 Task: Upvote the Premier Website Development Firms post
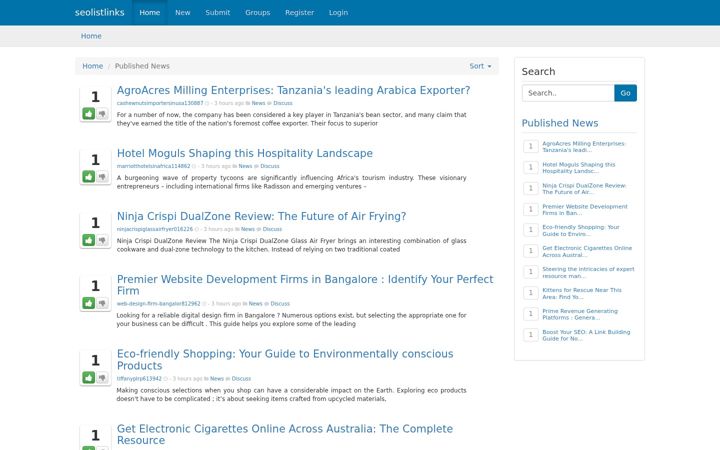click(x=89, y=303)
